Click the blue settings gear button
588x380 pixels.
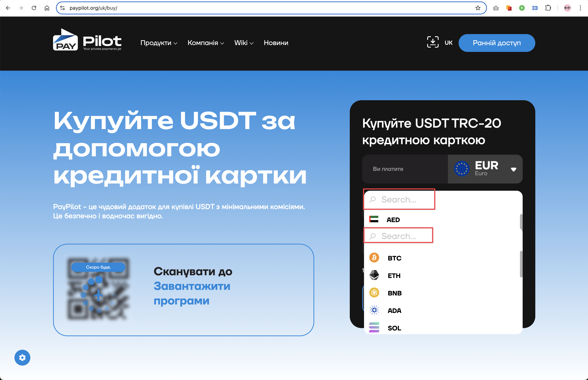22,357
